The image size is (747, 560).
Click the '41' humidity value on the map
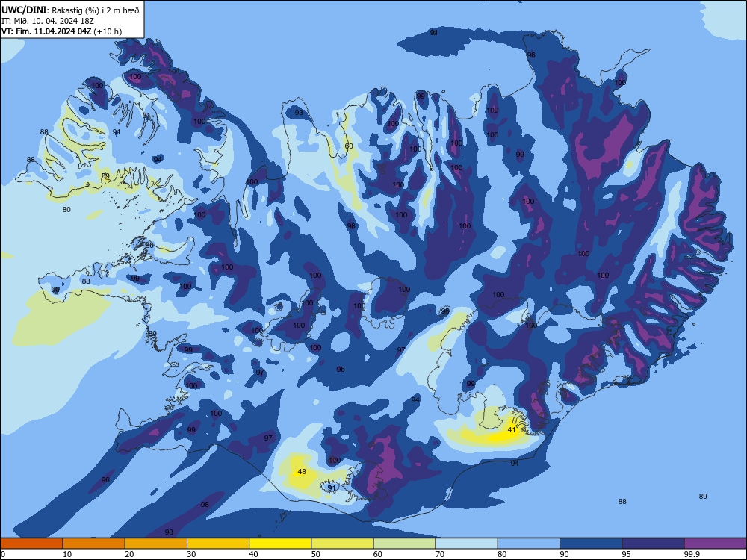[512, 429]
